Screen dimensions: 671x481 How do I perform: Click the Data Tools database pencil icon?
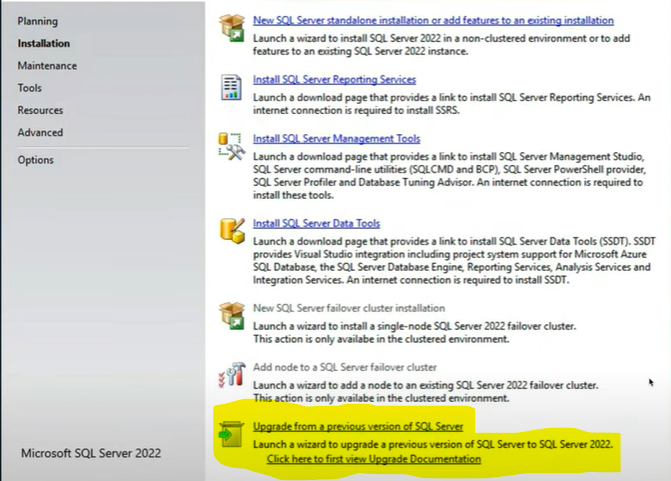[232, 230]
